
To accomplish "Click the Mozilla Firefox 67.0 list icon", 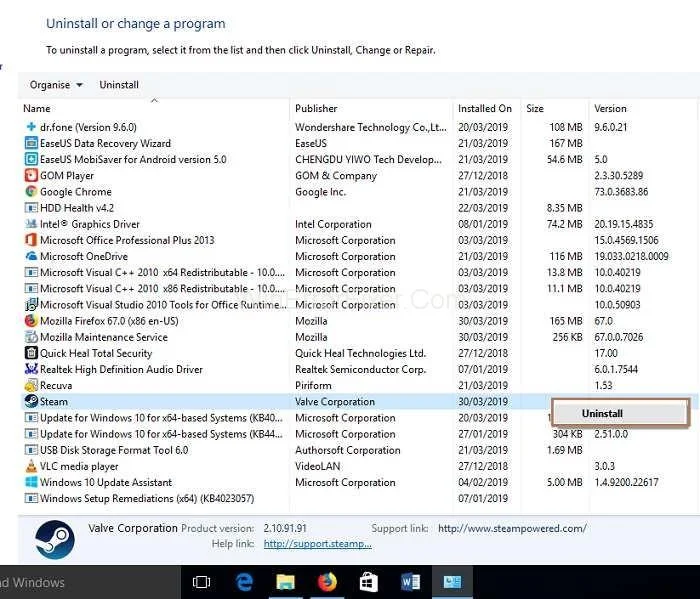I will (x=31, y=321).
